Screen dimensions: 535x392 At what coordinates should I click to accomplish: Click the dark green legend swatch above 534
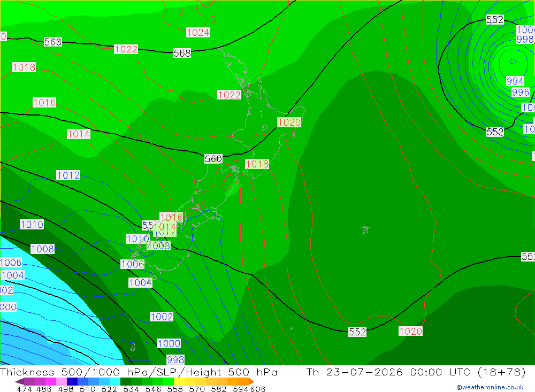pos(126,381)
